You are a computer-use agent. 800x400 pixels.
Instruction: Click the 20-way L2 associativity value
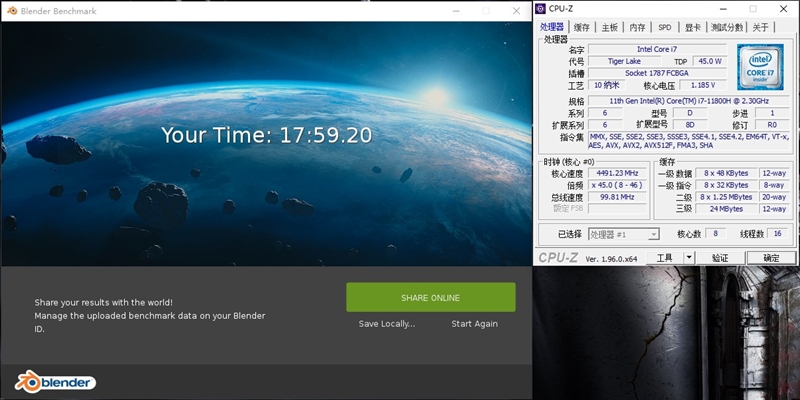773,197
